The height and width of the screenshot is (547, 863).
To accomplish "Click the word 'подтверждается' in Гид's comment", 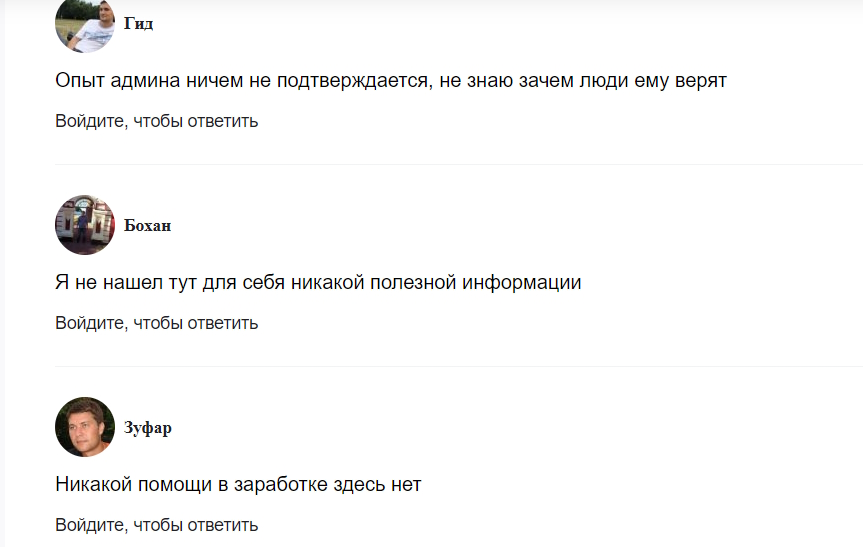I will [x=354, y=81].
